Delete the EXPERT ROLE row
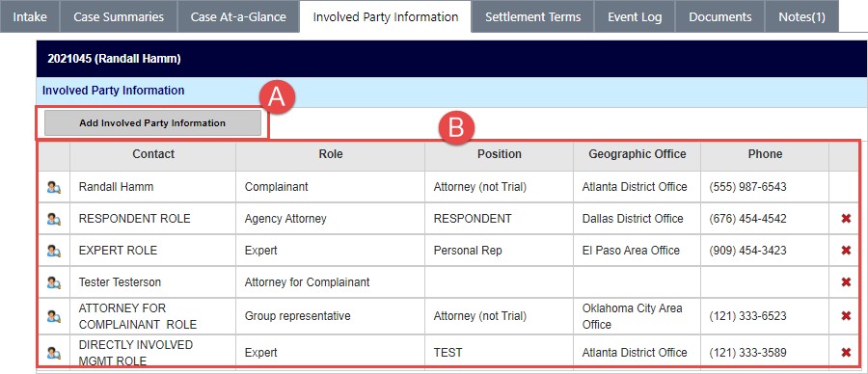Screen dimensions: 868x374 (846, 251)
